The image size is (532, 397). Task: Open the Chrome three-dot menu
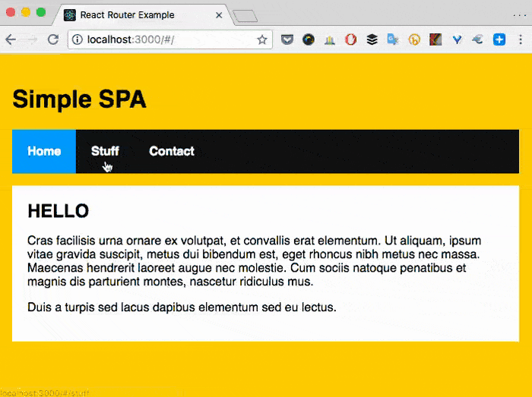(521, 39)
